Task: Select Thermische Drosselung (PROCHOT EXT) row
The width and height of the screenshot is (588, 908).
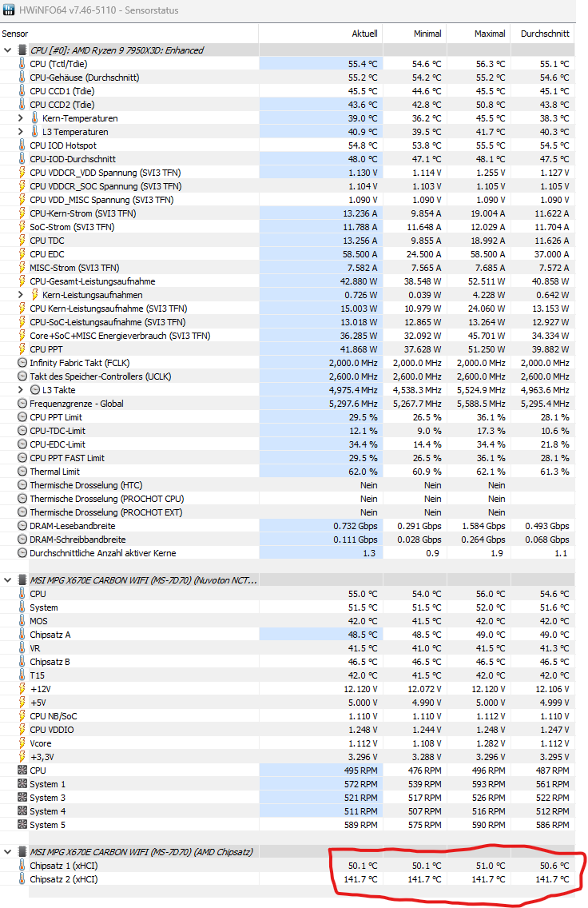Action: point(288,512)
